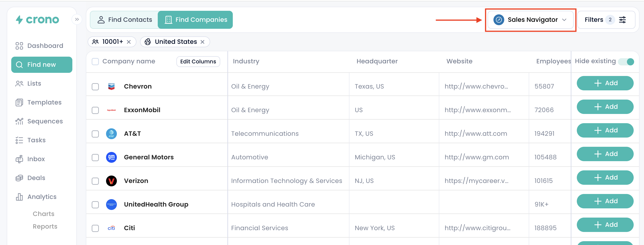Open the Templates section
Viewport: 644px width, 245px height.
(38, 102)
